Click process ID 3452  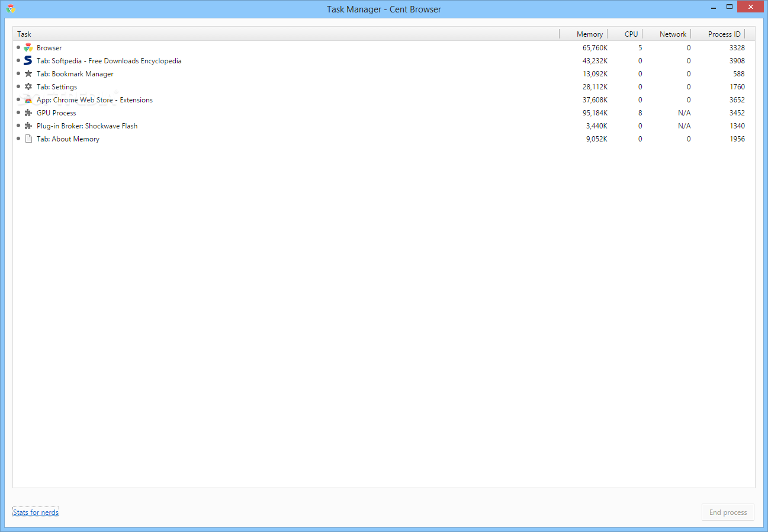click(x=737, y=113)
